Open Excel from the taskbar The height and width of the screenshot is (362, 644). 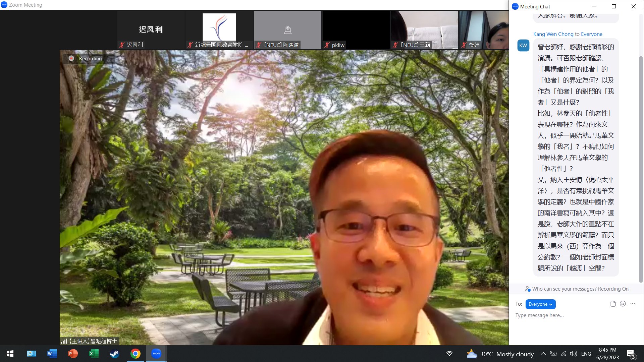click(x=94, y=354)
